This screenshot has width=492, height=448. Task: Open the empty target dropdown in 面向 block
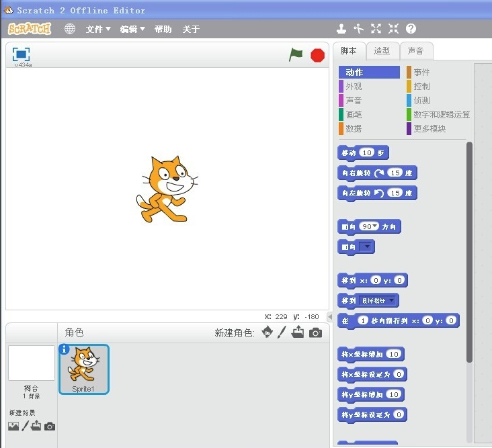tap(366, 247)
